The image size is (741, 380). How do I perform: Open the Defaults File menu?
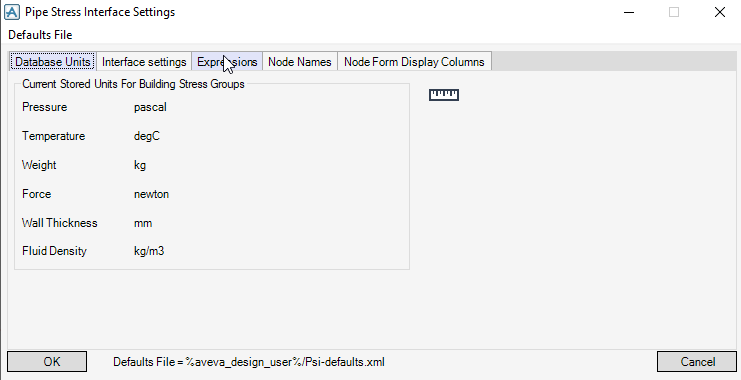point(40,35)
